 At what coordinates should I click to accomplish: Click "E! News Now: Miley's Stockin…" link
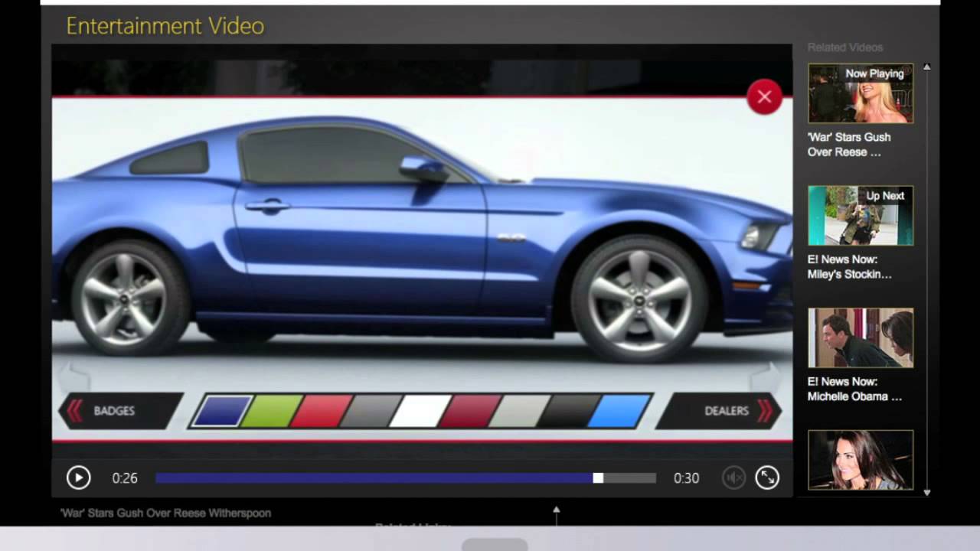tap(850, 267)
